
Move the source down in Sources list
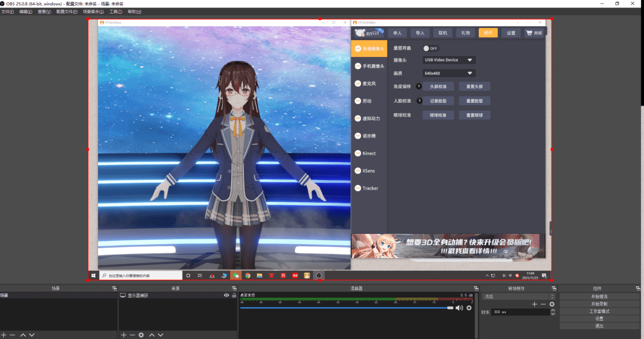tap(161, 336)
